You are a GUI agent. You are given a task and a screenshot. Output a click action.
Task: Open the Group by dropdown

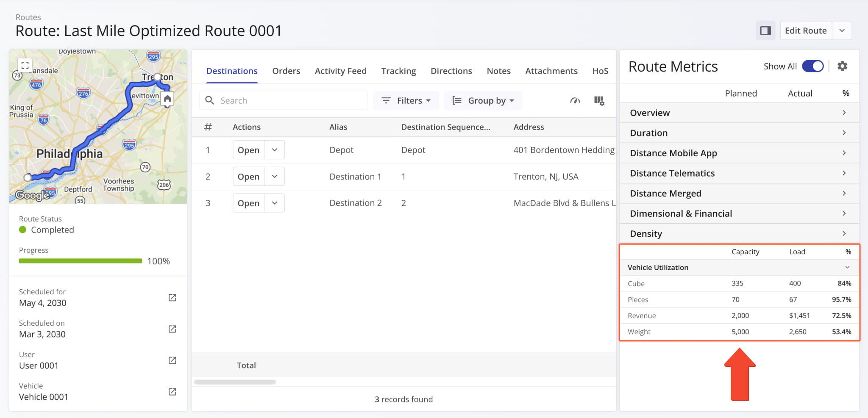pyautogui.click(x=483, y=100)
